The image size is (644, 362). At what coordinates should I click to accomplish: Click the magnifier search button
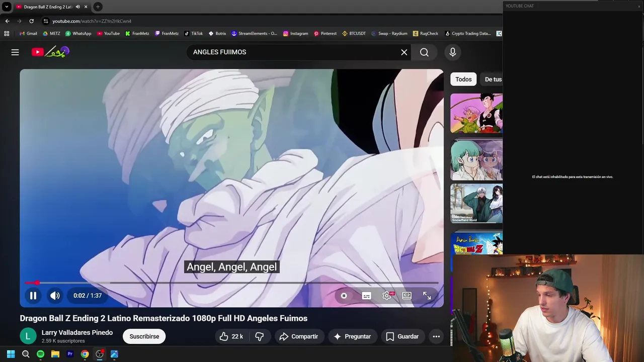tap(424, 52)
